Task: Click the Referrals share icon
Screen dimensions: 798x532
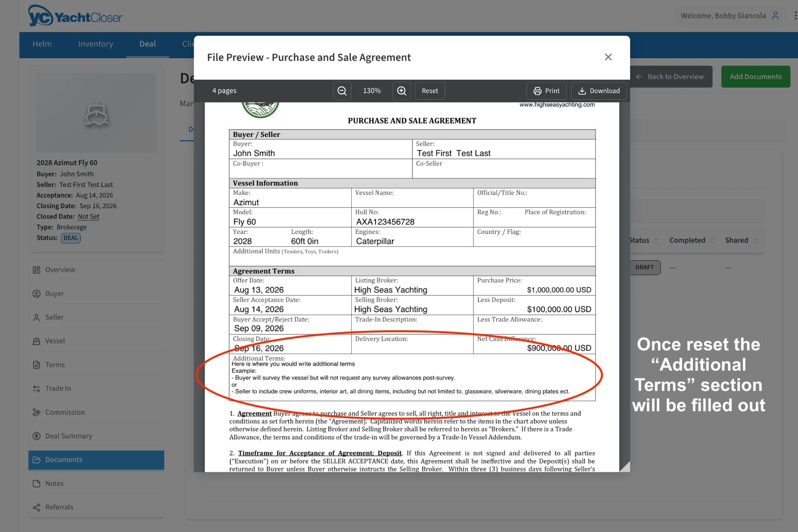Action: tap(37, 507)
